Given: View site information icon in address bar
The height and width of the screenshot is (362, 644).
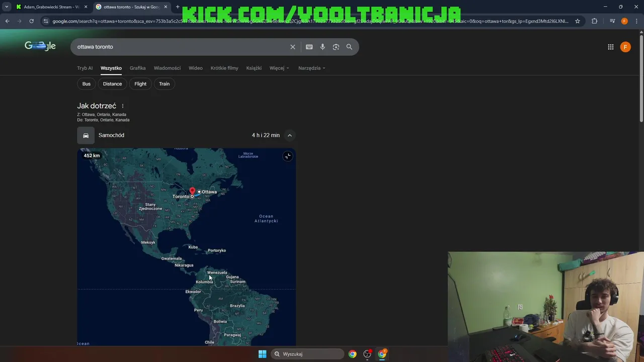Looking at the screenshot, I should tap(46, 21).
